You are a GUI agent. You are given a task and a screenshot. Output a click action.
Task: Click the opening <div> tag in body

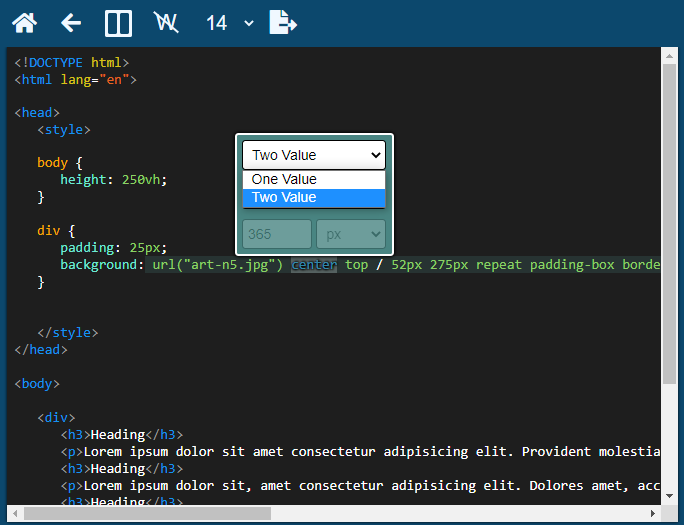point(56,418)
